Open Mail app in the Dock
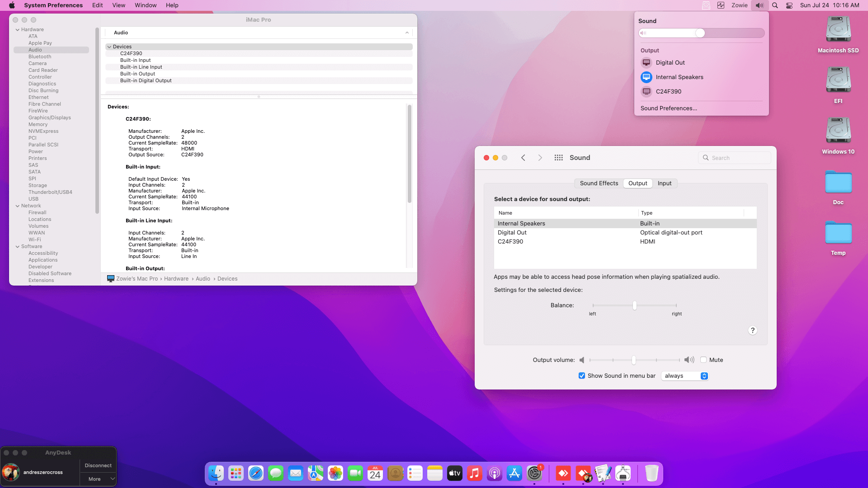 point(296,473)
